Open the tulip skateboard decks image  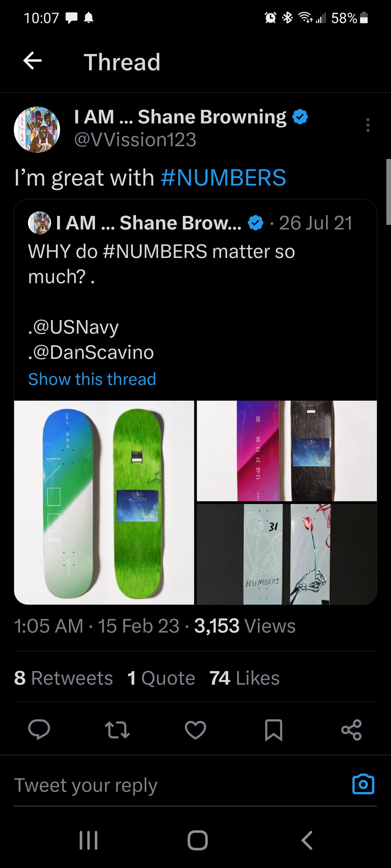coord(286,554)
